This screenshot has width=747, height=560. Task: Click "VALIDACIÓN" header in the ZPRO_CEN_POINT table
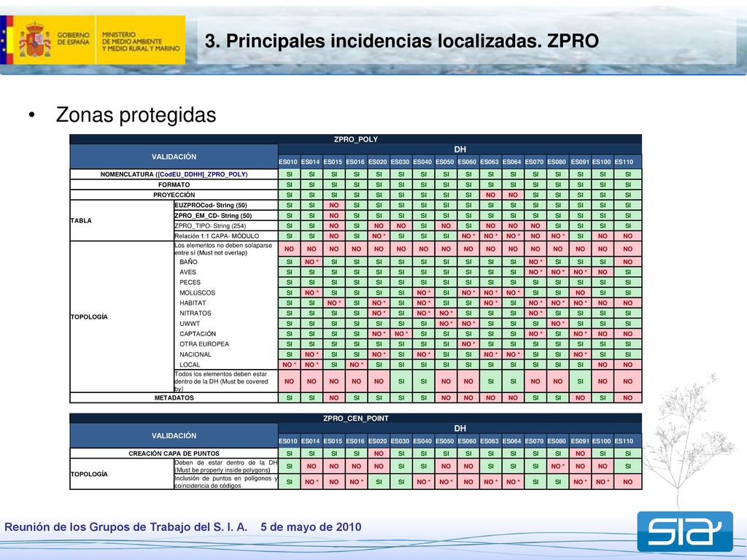pyautogui.click(x=174, y=436)
